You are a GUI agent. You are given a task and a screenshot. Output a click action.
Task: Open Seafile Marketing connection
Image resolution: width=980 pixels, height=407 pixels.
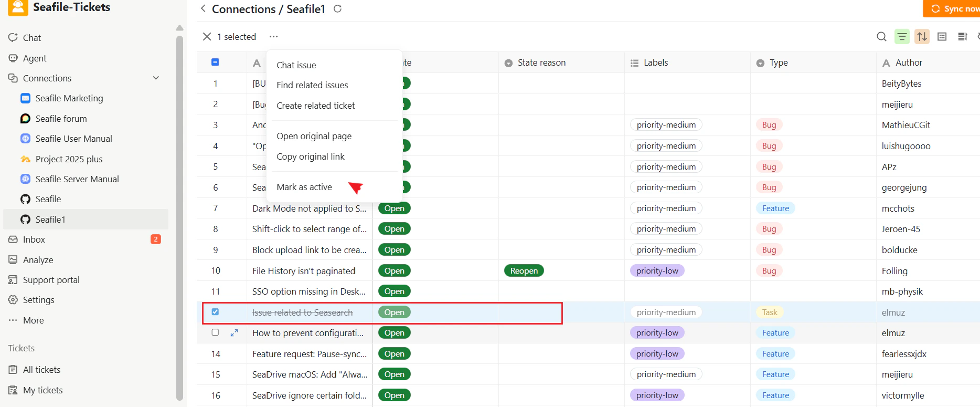coord(69,98)
